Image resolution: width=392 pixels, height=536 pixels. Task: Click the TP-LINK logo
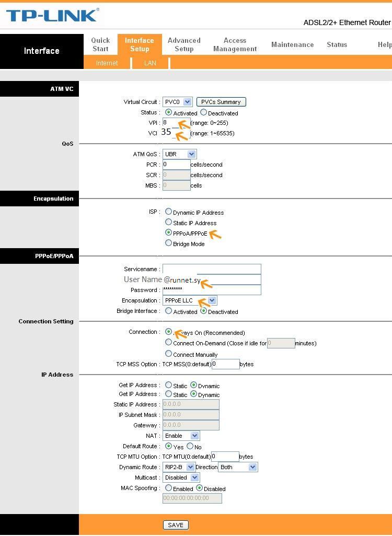[x=53, y=15]
